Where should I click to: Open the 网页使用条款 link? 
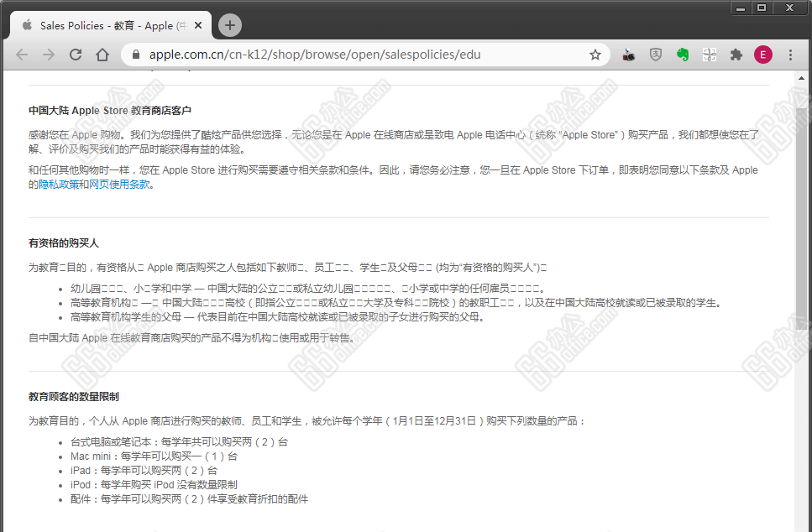tap(119, 185)
